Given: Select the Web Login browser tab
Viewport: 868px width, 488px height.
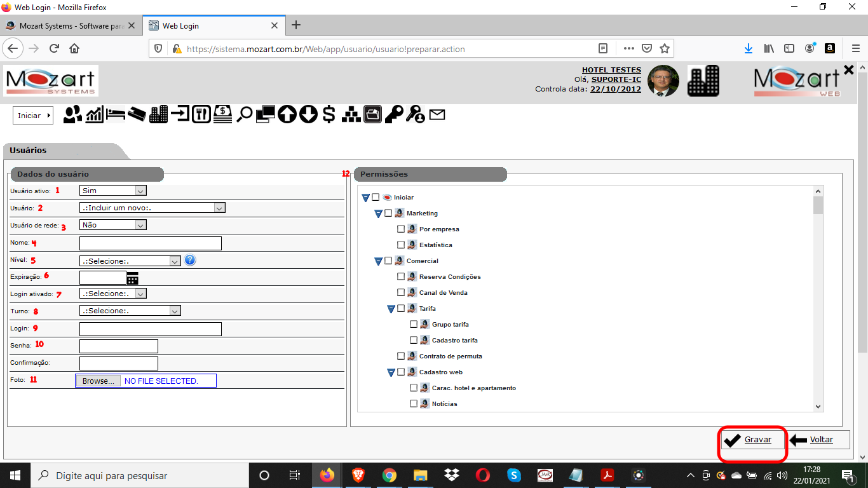Looking at the screenshot, I should (214, 26).
